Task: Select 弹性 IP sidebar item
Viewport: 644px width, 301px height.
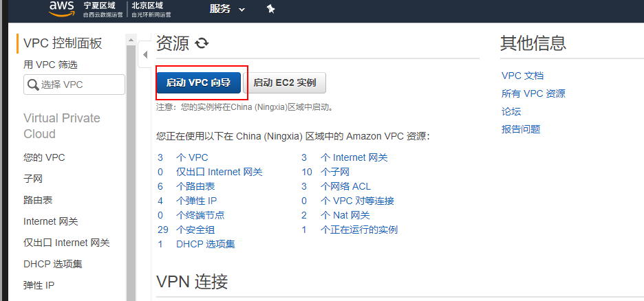Action: tap(39, 285)
